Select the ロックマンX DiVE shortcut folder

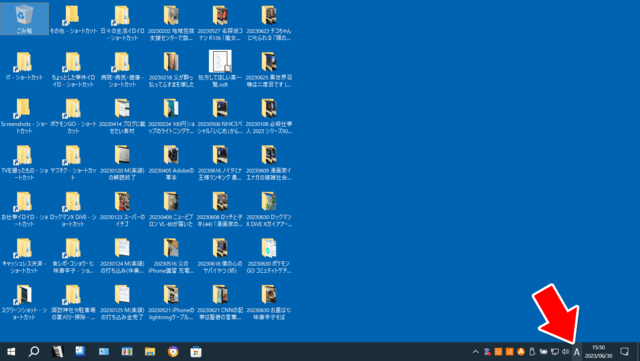(x=73, y=209)
